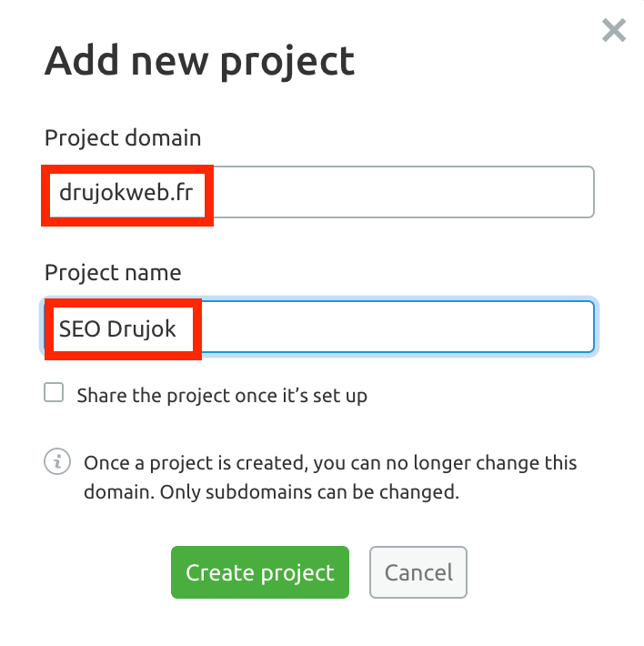Click the SEO Drujok text in name field

pyautogui.click(x=117, y=328)
